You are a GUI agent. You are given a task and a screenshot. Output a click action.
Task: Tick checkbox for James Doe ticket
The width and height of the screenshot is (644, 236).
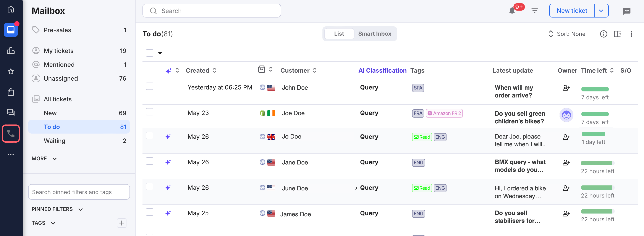pos(149,212)
